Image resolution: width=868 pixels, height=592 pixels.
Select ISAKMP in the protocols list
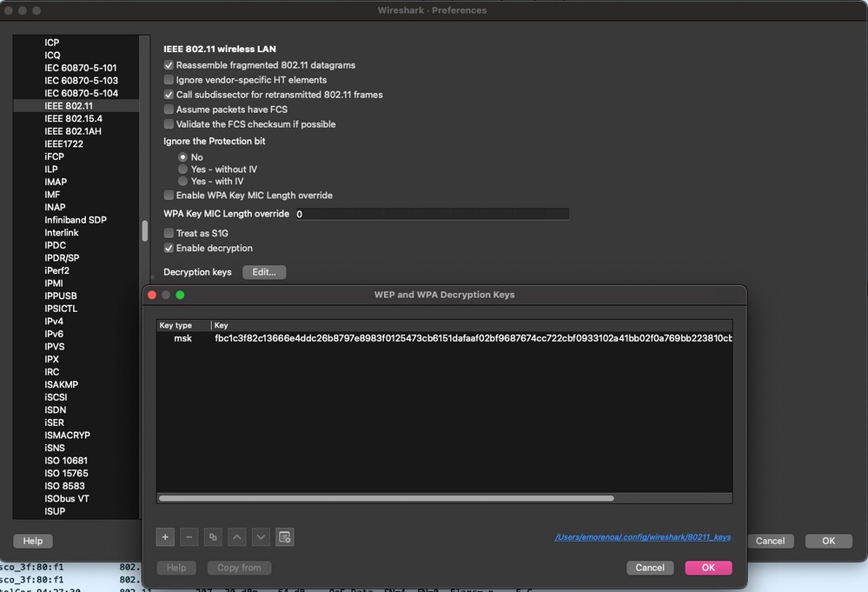pos(61,384)
